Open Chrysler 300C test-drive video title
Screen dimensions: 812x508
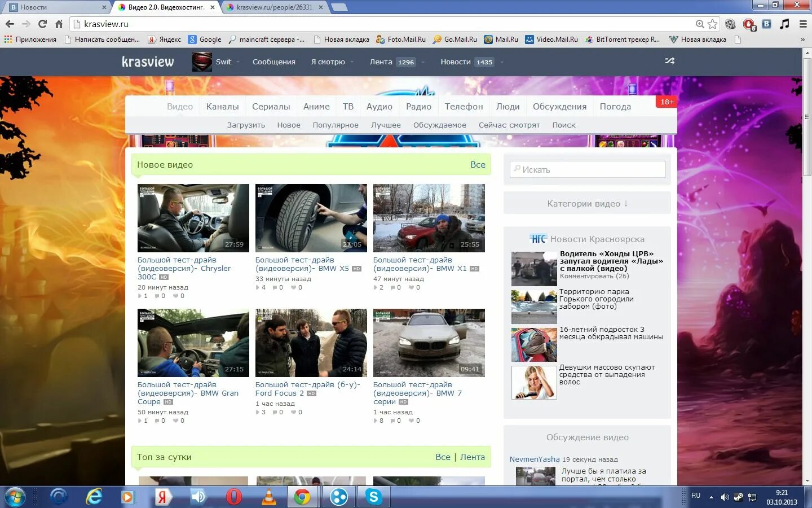[x=184, y=268]
